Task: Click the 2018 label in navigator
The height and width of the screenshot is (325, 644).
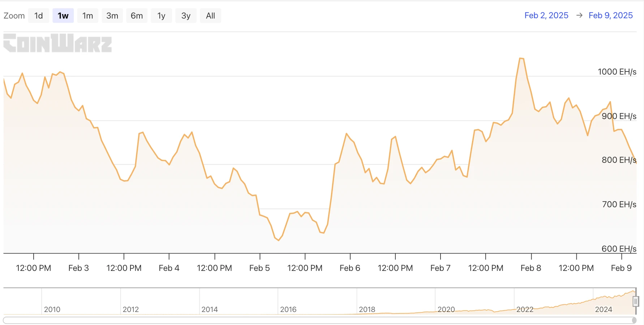Action: coord(367,309)
